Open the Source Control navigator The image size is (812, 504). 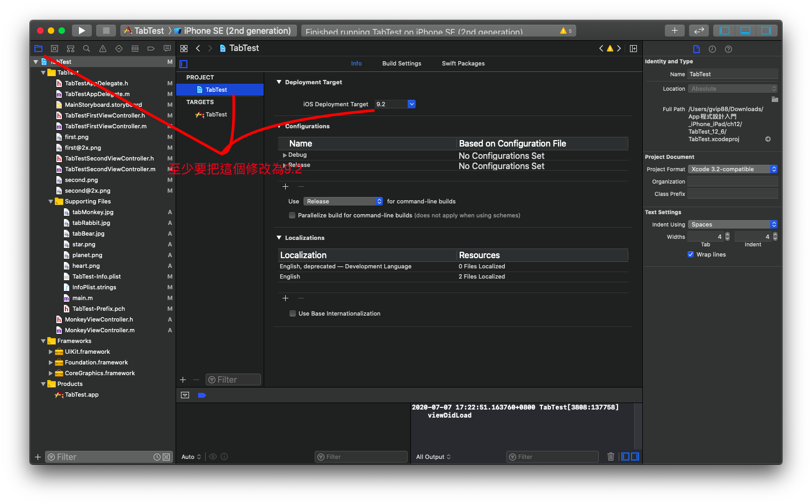54,48
